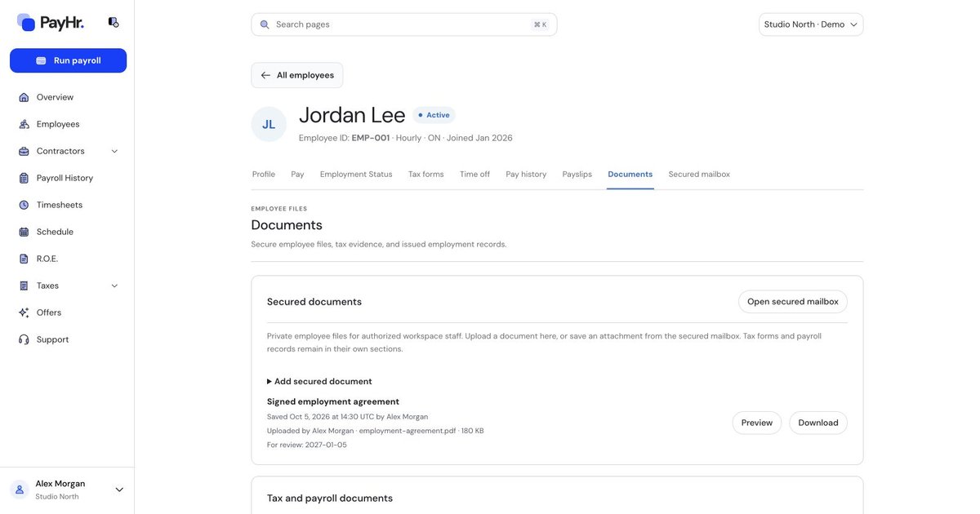The height and width of the screenshot is (514, 980).
Task: Click the Employees people icon
Action: [24, 124]
